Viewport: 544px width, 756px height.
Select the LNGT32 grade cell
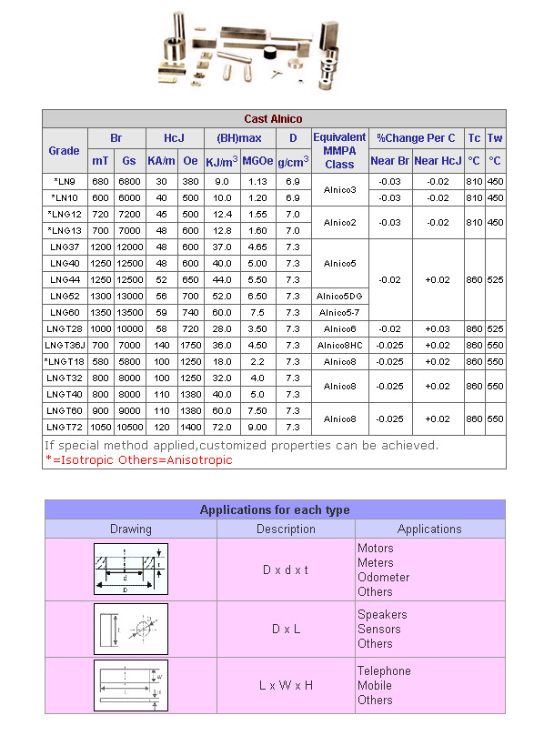click(x=65, y=378)
